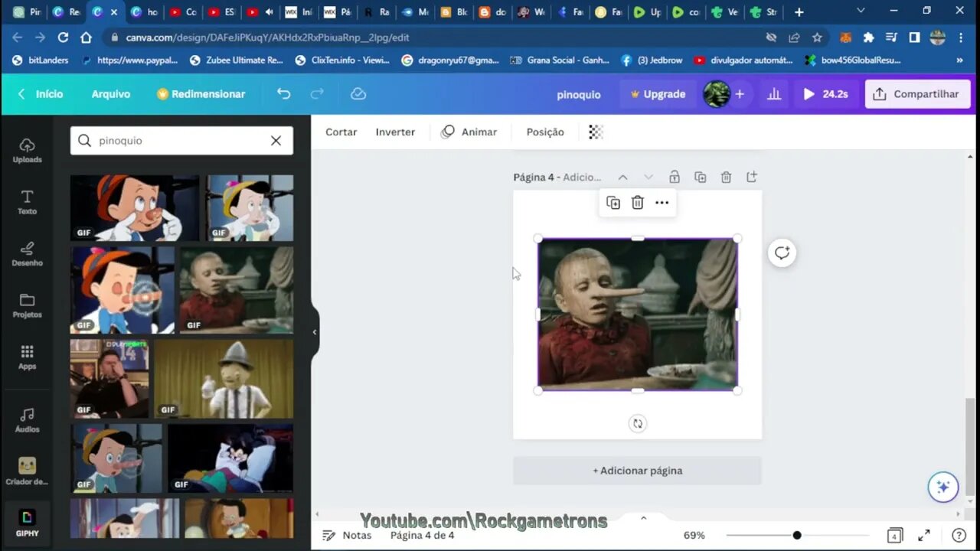This screenshot has width=980, height=551.
Task: Click the Redimensionar option
Action: tap(201, 93)
